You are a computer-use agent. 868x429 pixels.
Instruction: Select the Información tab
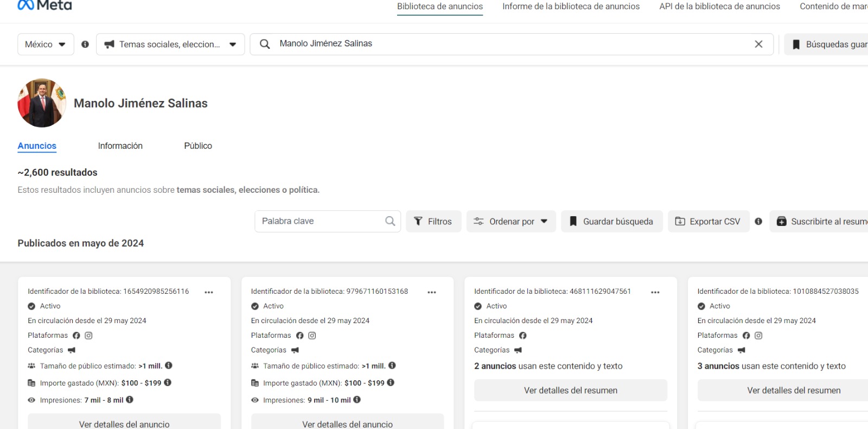pyautogui.click(x=120, y=146)
